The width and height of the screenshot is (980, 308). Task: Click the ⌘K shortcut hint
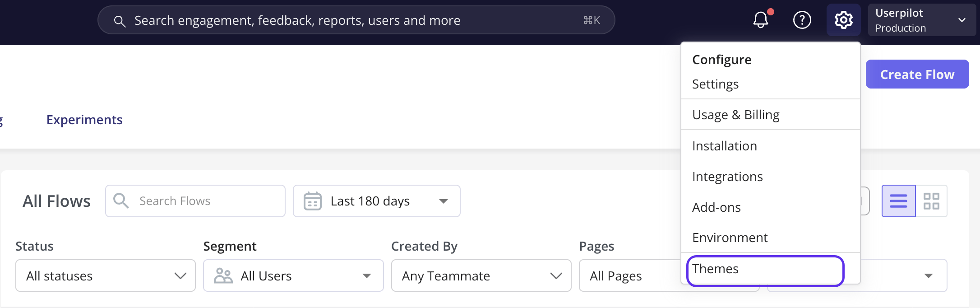tap(592, 20)
